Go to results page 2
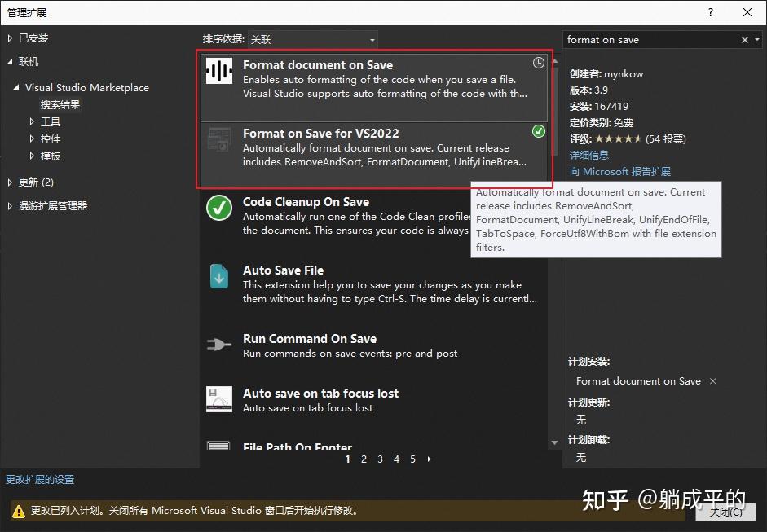Viewport: 767px width, 532px height. 364,459
